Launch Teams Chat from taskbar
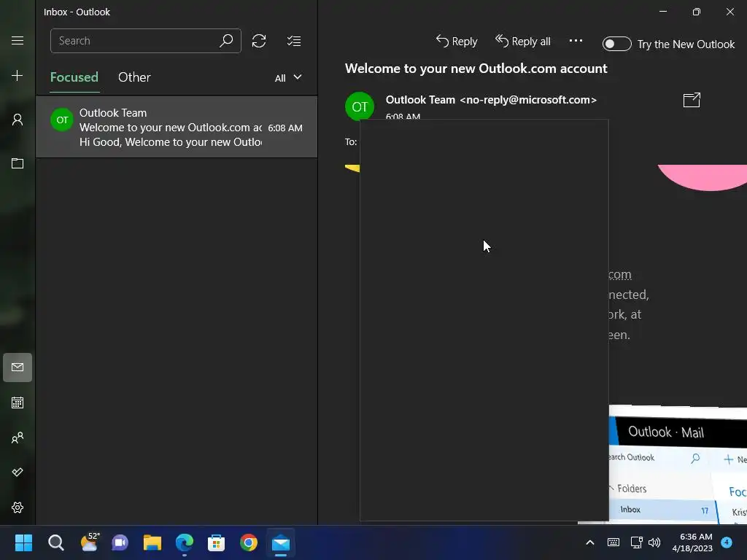 pyautogui.click(x=120, y=542)
